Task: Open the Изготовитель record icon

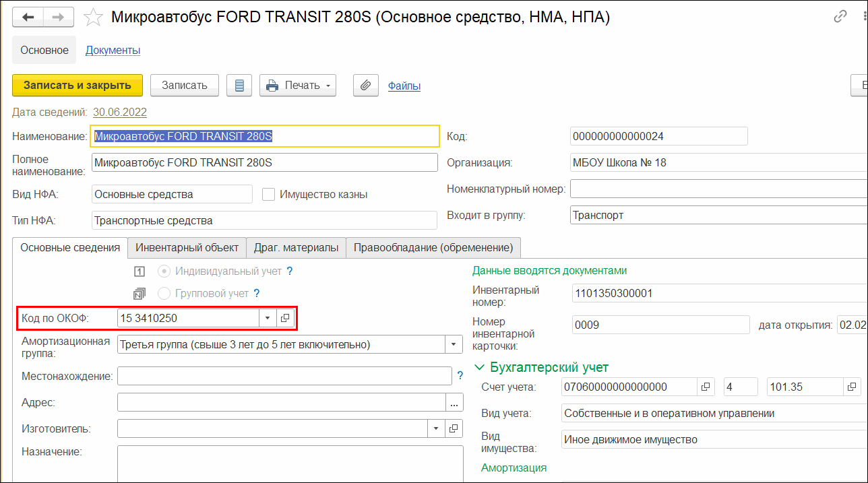Action: click(454, 428)
